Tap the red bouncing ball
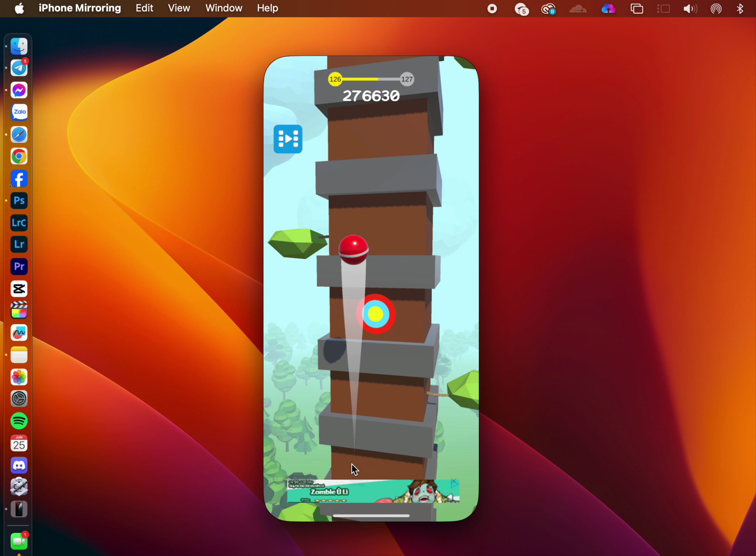 tap(353, 249)
